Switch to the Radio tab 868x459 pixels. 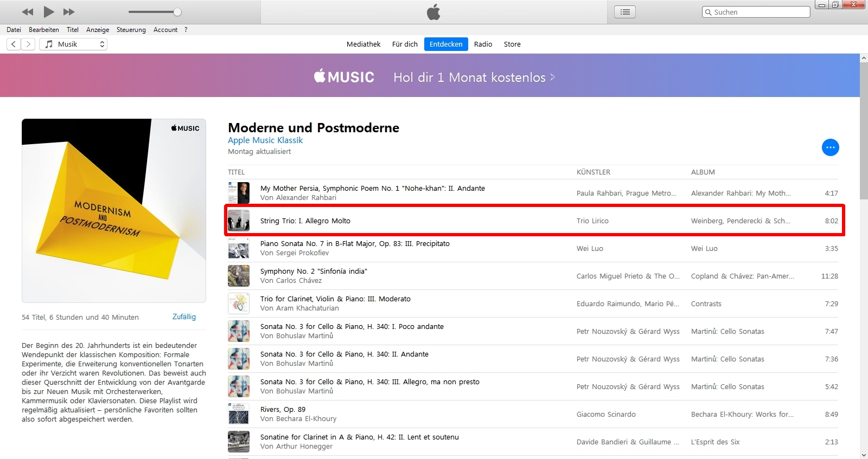[483, 44]
